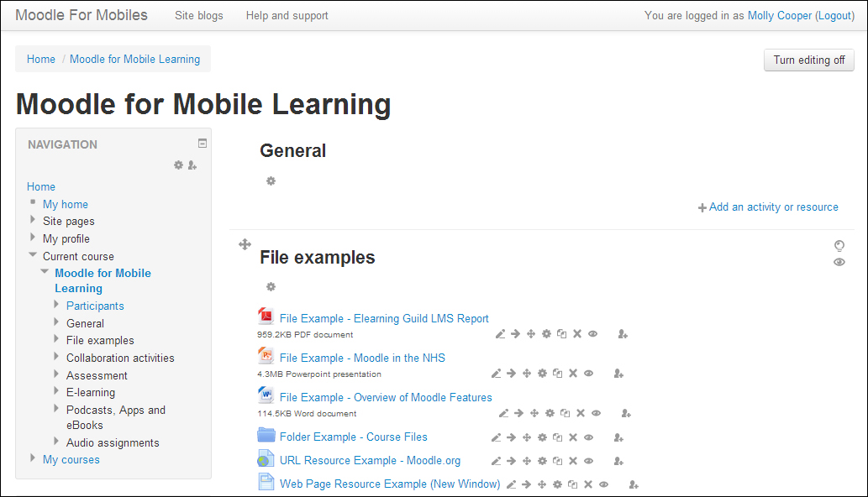Image resolution: width=868 pixels, height=497 pixels.
Task: Open the Site blogs menu
Action: [x=198, y=15]
